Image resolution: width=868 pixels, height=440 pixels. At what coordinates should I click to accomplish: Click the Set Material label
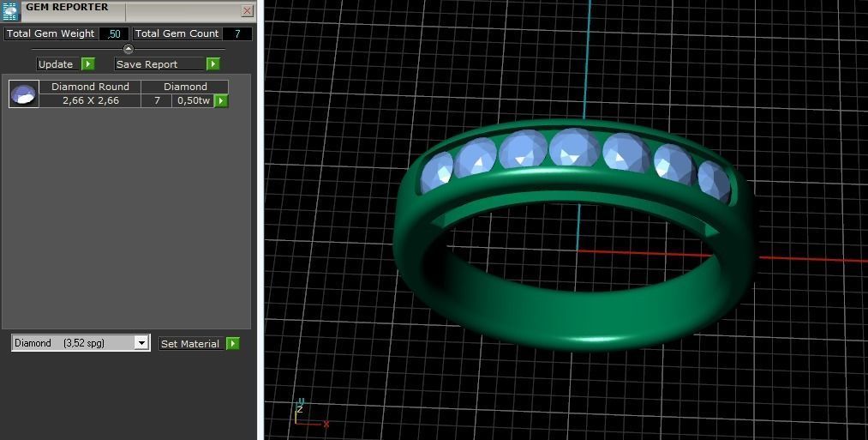pyautogui.click(x=192, y=344)
